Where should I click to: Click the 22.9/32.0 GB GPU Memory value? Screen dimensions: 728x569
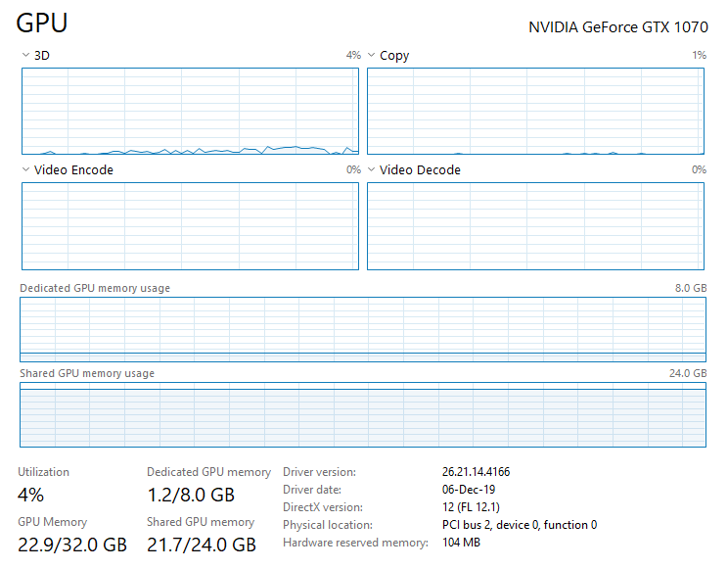pyautogui.click(x=72, y=544)
